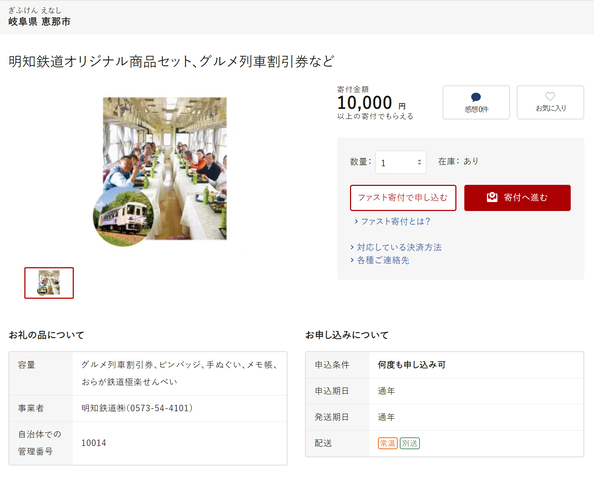Image resolution: width=594 pixels, height=480 pixels.
Task: Click the circular train exterior inset image
Action: tap(123, 217)
